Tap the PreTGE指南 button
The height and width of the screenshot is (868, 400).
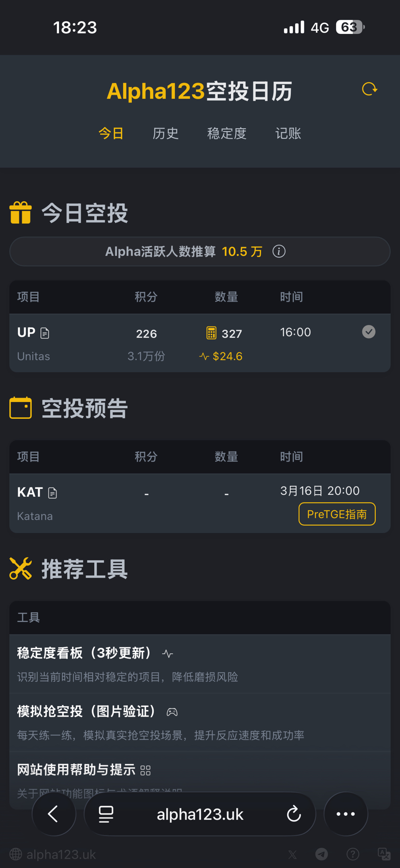click(337, 514)
